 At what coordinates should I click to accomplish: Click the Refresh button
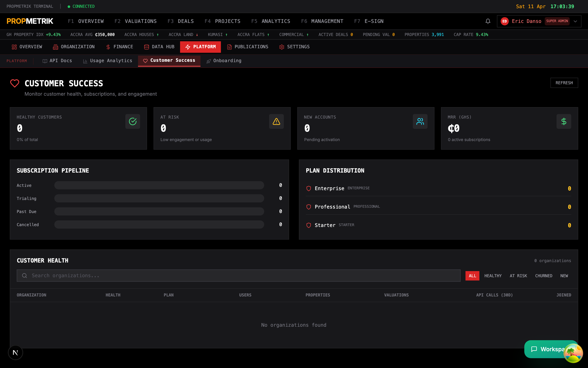tap(564, 83)
